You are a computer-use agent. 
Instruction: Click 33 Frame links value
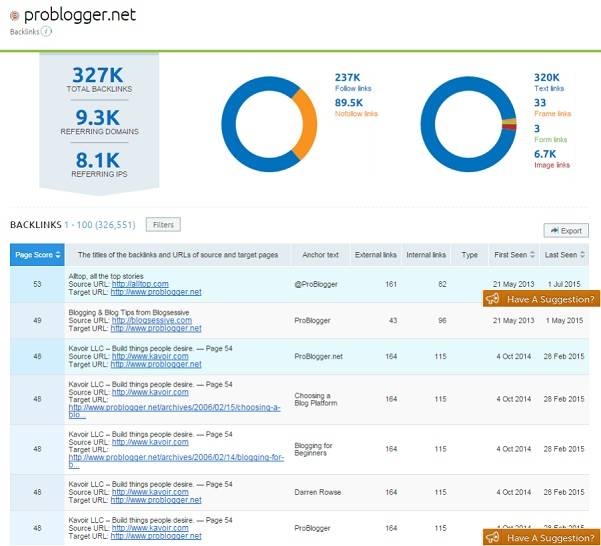(540, 103)
